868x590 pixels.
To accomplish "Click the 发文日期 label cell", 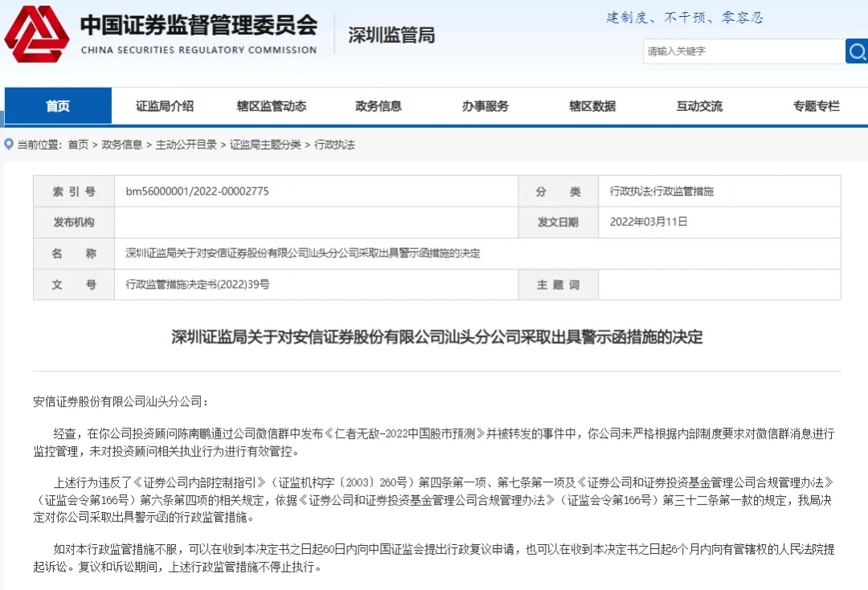I will tap(558, 223).
